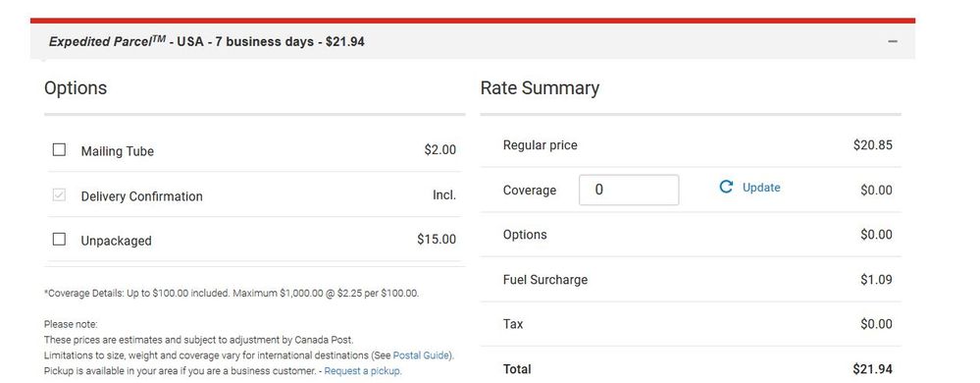The image size is (980, 383).
Task: Click the Rate Summary heading
Action: pyautogui.click(x=540, y=88)
